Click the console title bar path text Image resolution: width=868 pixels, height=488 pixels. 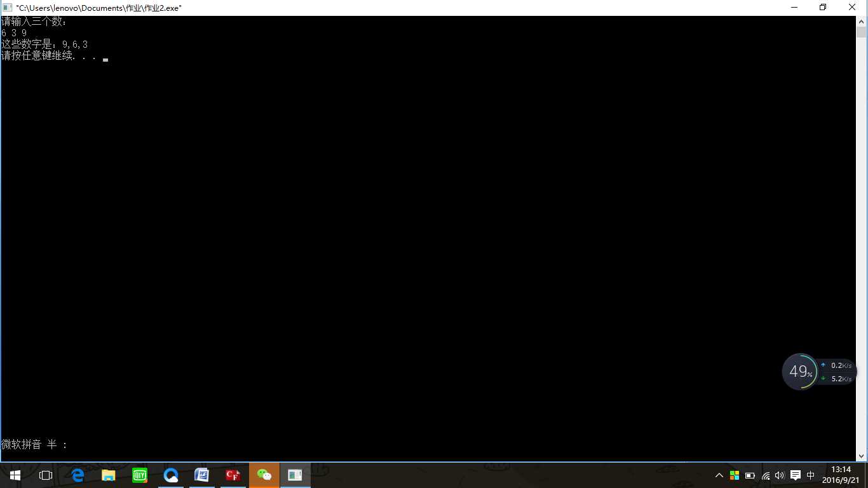[99, 8]
